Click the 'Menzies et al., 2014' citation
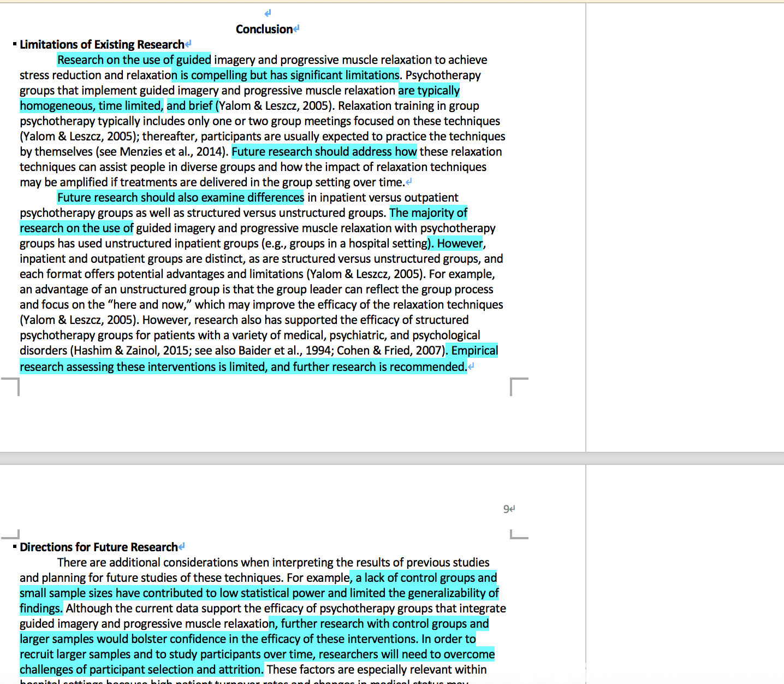The width and height of the screenshot is (784, 684). coord(172,152)
